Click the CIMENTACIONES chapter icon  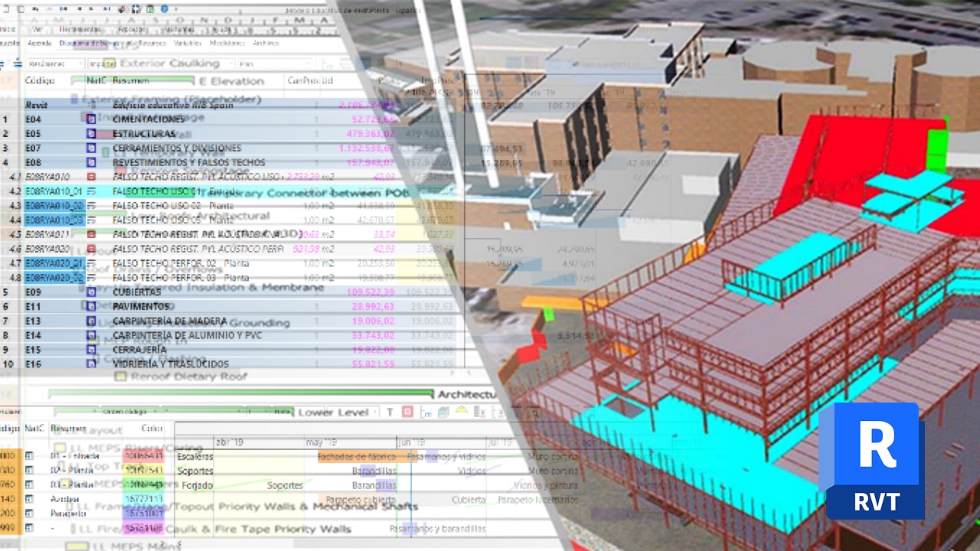pos(91,119)
